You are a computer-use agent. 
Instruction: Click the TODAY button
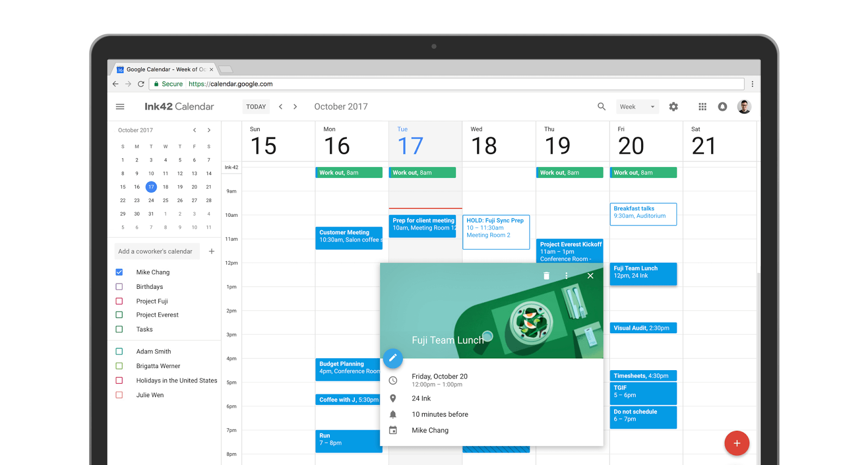256,107
